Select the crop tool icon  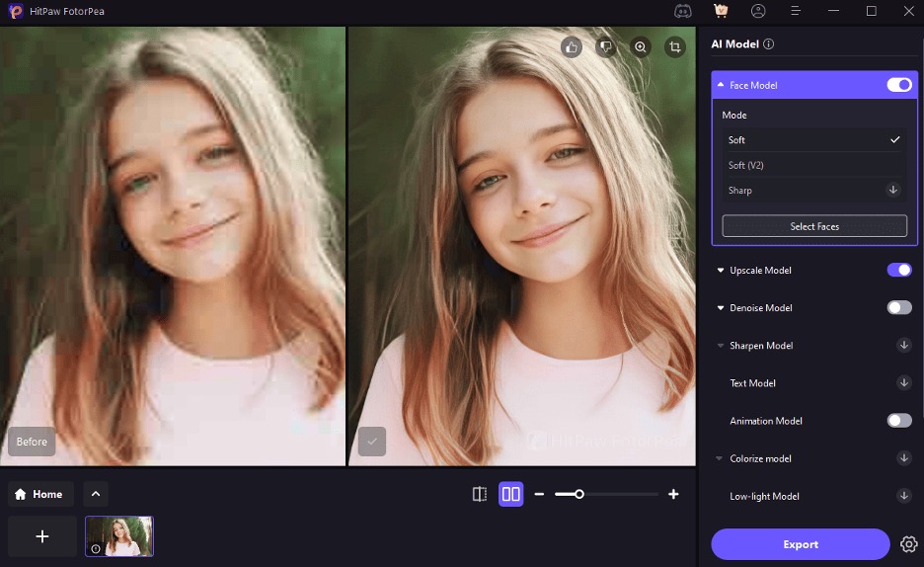pyautogui.click(x=675, y=47)
